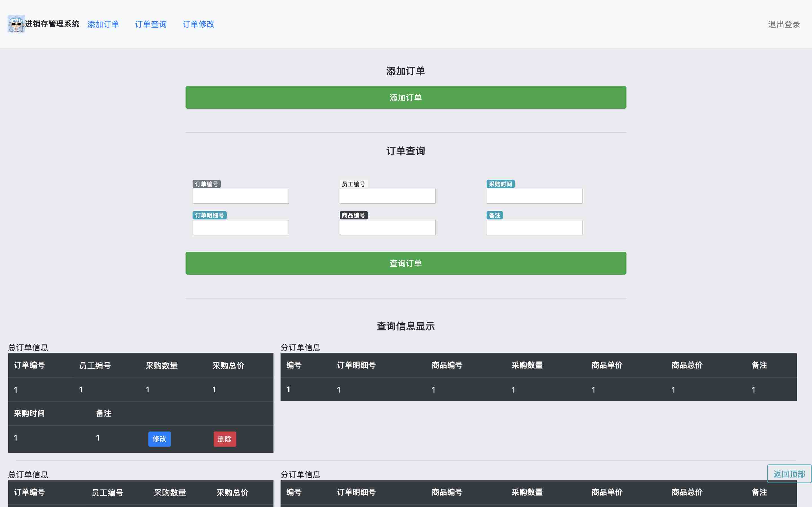Click 返回顶部 floating button
The width and height of the screenshot is (812, 507).
pyautogui.click(x=789, y=474)
